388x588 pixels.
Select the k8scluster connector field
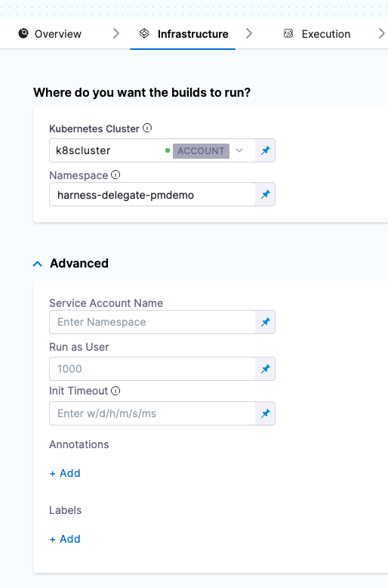tap(152, 150)
